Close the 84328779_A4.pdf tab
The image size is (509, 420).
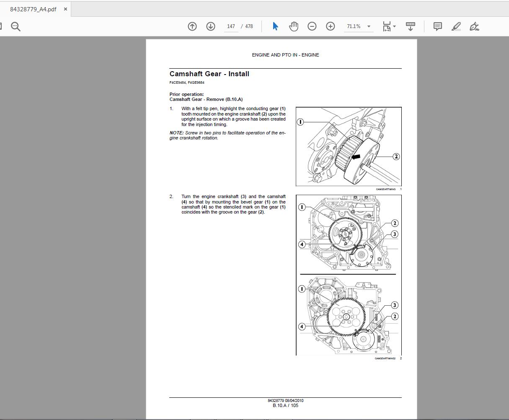tap(65, 9)
